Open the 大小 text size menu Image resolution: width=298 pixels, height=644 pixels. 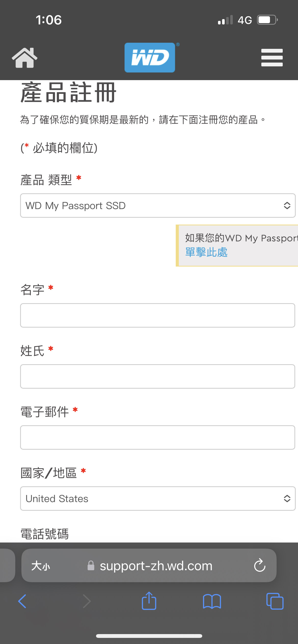[x=41, y=566]
